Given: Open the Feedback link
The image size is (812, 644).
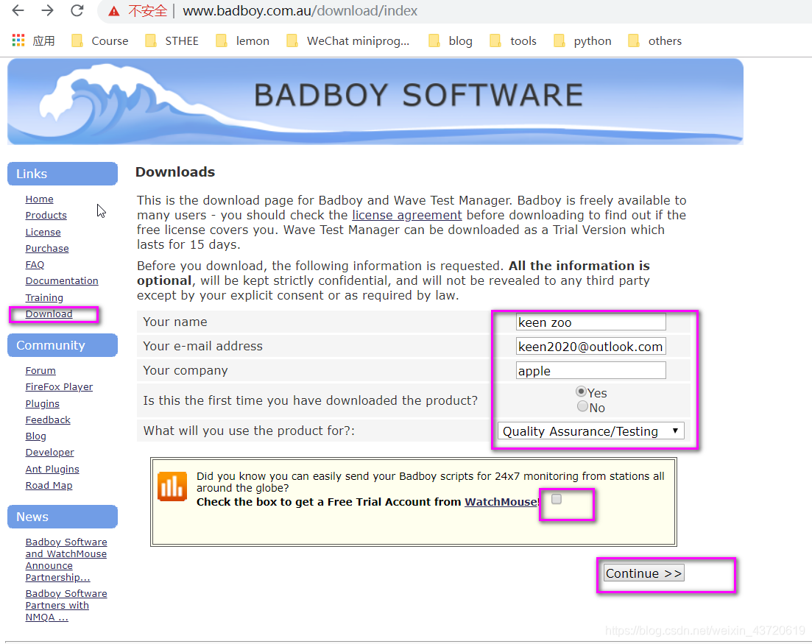Looking at the screenshot, I should click(48, 420).
